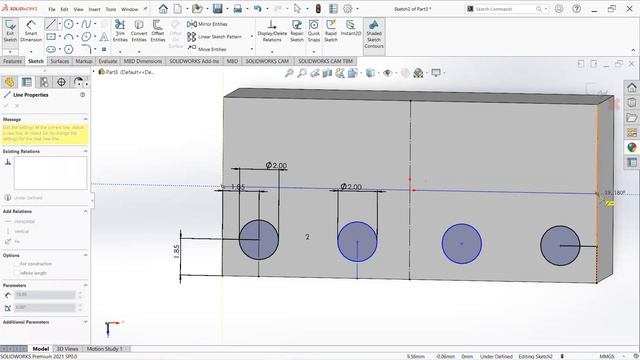
Task: Click the Trim Entities tool
Action: [120, 31]
